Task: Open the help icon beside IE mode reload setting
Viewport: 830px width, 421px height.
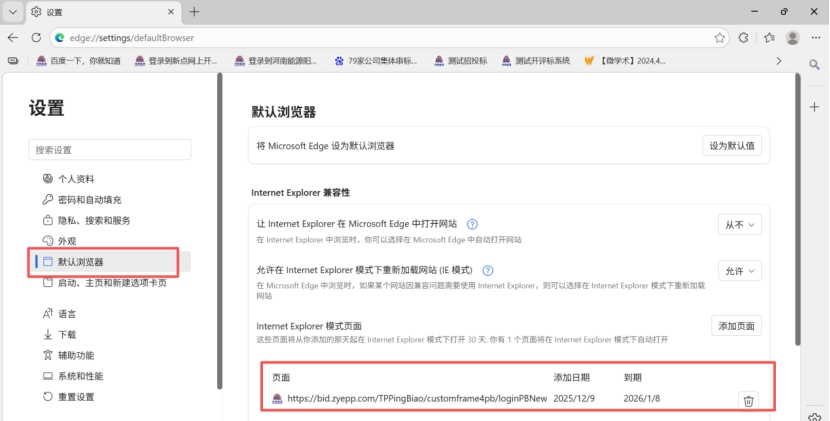Action: click(x=488, y=271)
